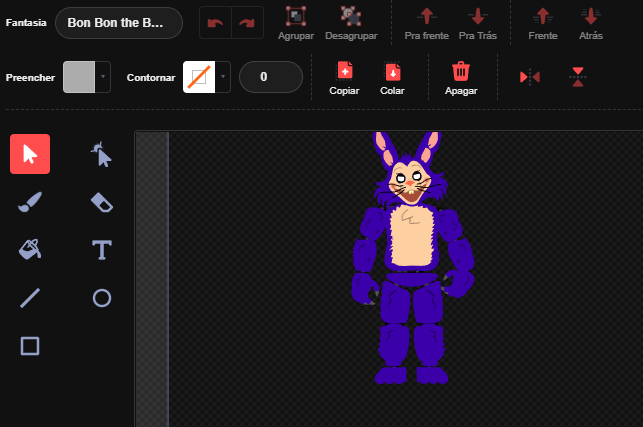
Task: Click the Colar paste icon
Action: click(392, 71)
